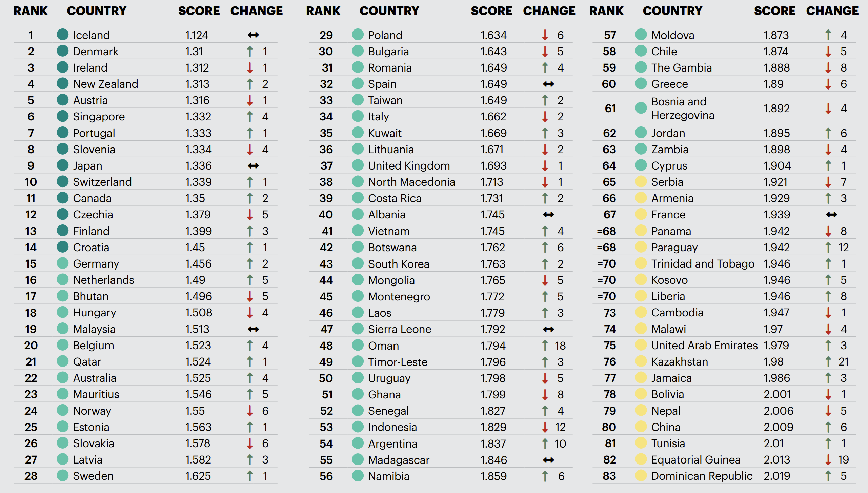Click the rank =68 for Paraguay
Viewport: 868px width, 493px height.
pyautogui.click(x=606, y=248)
